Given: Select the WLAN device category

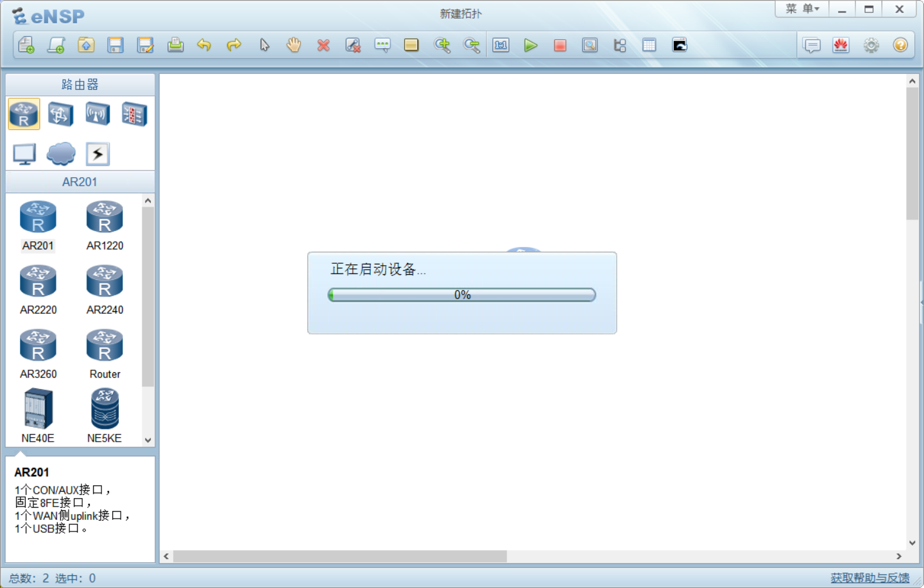Looking at the screenshot, I should (98, 114).
